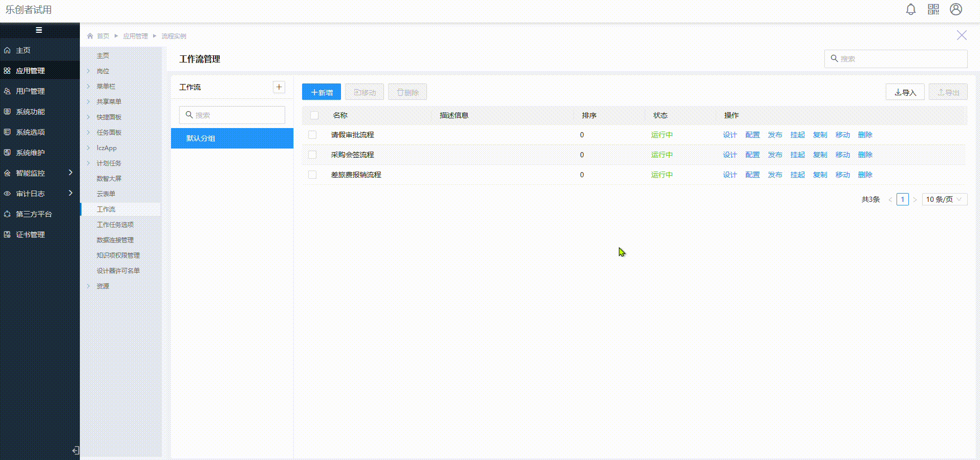Image resolution: width=980 pixels, height=460 pixels.
Task: Click 设计 link for 差旅费报销流程
Action: (730, 175)
